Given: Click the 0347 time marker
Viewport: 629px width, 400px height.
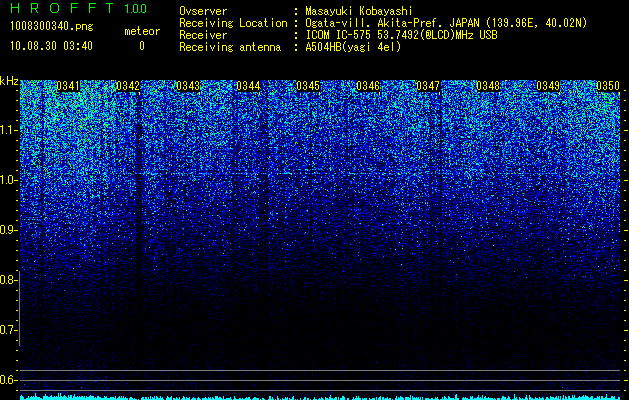Looking at the screenshot, I should [x=428, y=86].
